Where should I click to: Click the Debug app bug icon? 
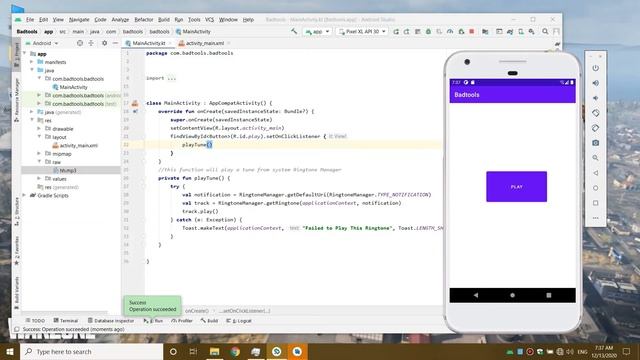point(428,31)
